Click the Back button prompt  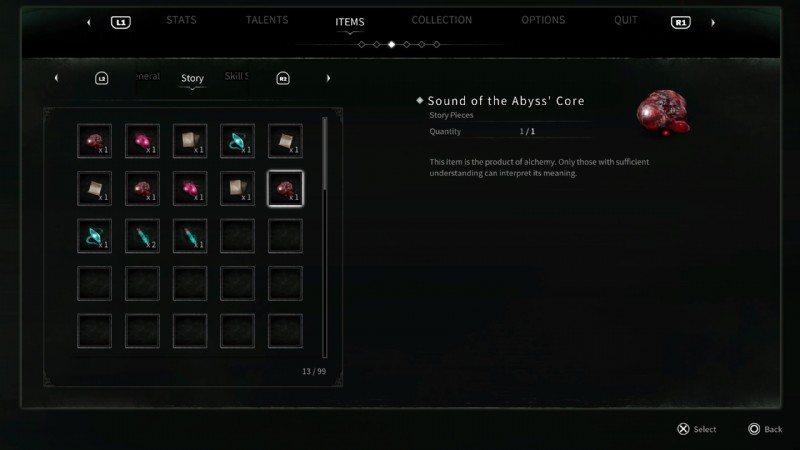(765, 429)
